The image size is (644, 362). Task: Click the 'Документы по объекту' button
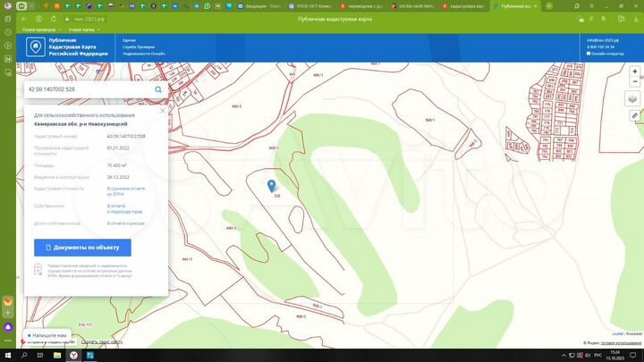[x=82, y=248]
